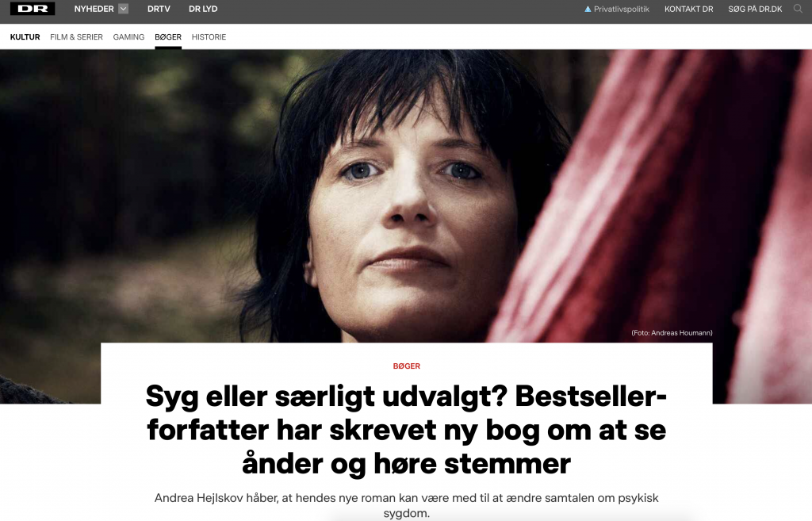The height and width of the screenshot is (521, 812).
Task: Expand the NYHEDER dropdown arrow
Action: 123,9
